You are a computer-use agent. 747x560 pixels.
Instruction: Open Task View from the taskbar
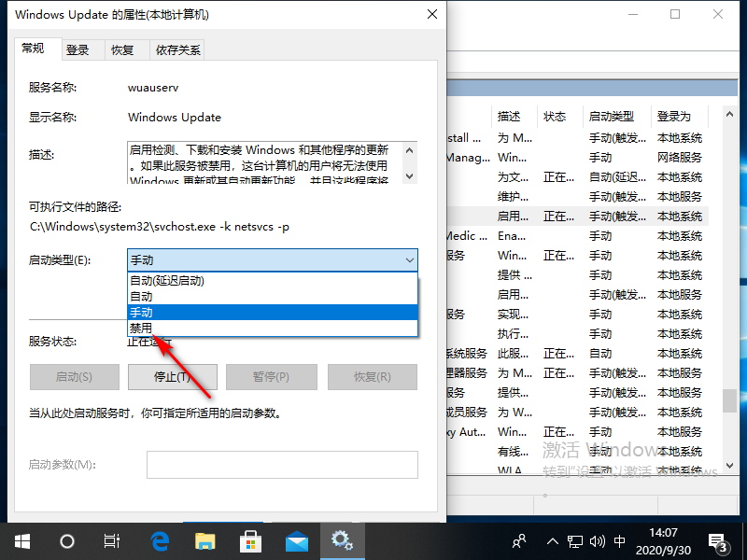(x=112, y=540)
